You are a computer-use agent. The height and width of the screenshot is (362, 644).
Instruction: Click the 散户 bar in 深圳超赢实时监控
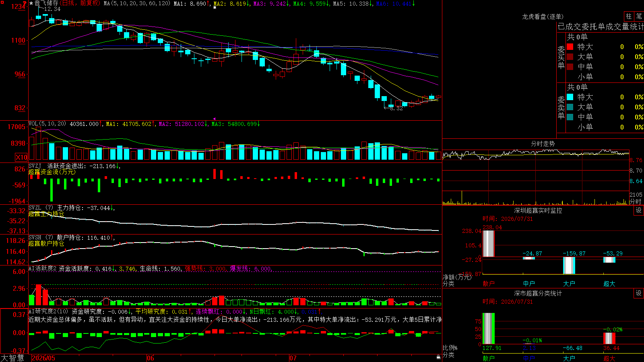[488, 244]
